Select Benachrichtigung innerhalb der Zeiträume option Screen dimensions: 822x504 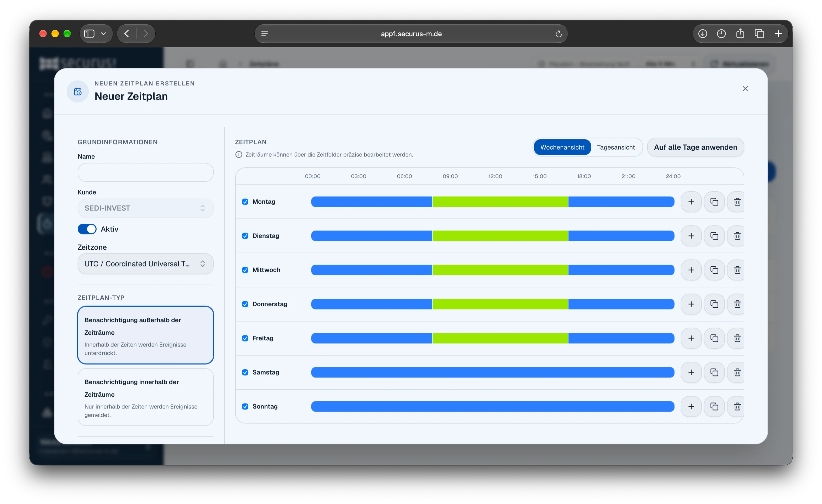click(145, 397)
